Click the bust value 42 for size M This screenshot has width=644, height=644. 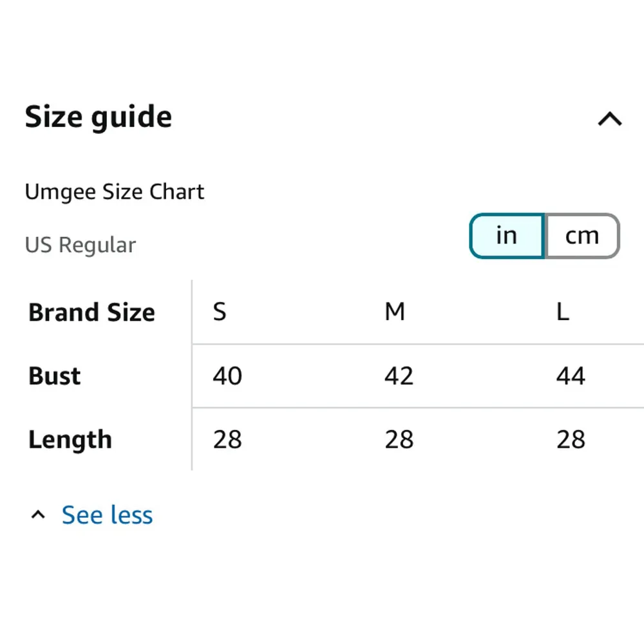pyautogui.click(x=399, y=376)
